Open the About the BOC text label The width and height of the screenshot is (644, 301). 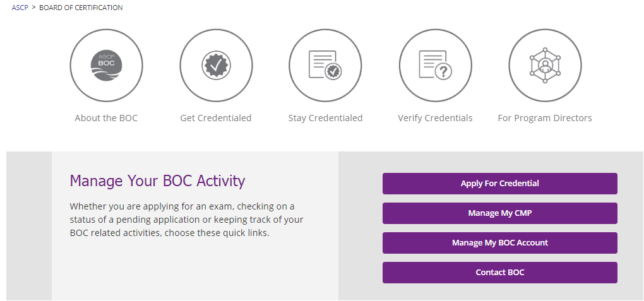pyautogui.click(x=106, y=118)
